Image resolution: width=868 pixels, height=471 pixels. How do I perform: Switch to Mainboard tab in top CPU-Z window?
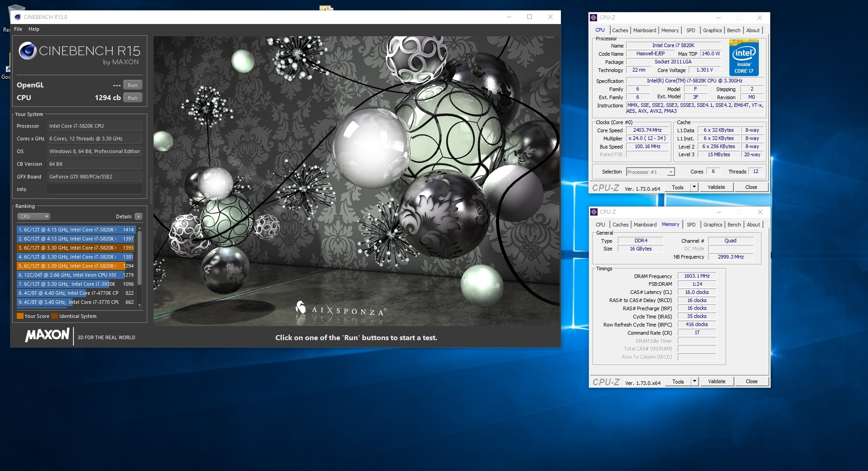(x=645, y=30)
